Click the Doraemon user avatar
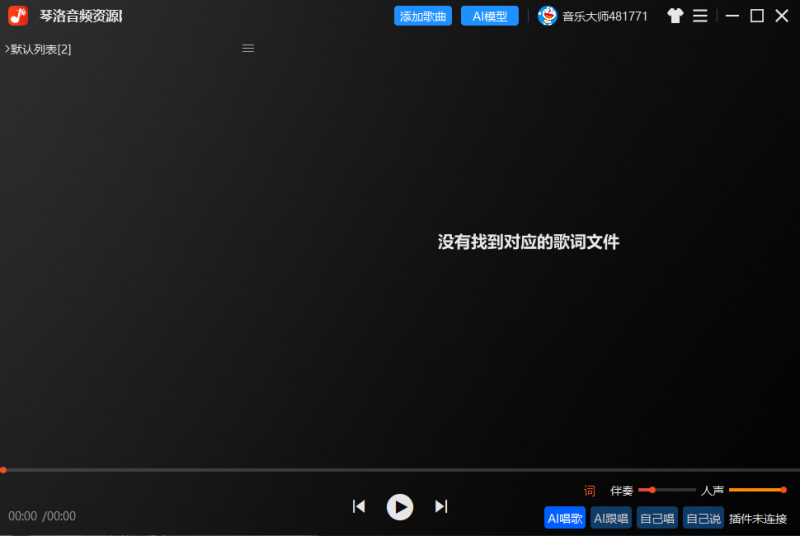The image size is (800, 536). coord(547,16)
